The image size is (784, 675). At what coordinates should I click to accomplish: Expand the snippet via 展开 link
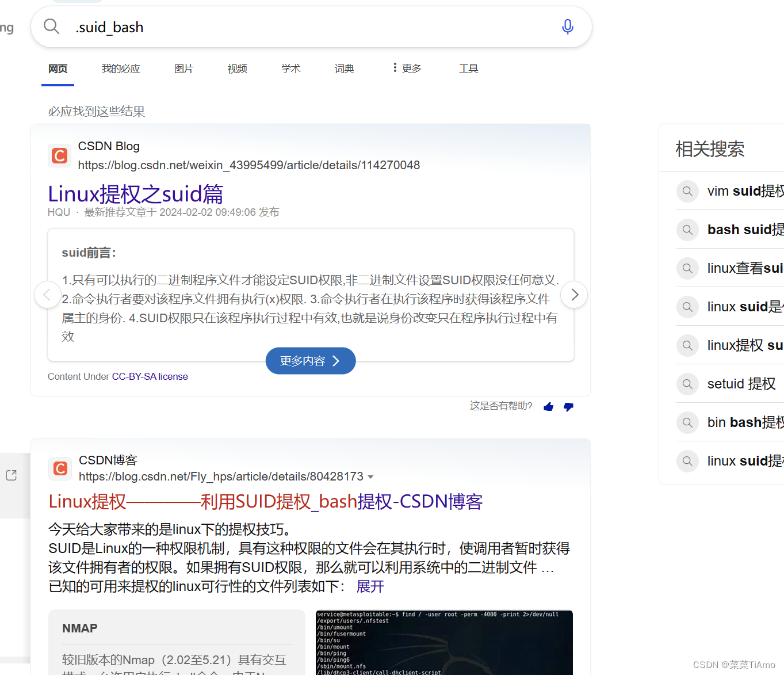[x=370, y=586]
